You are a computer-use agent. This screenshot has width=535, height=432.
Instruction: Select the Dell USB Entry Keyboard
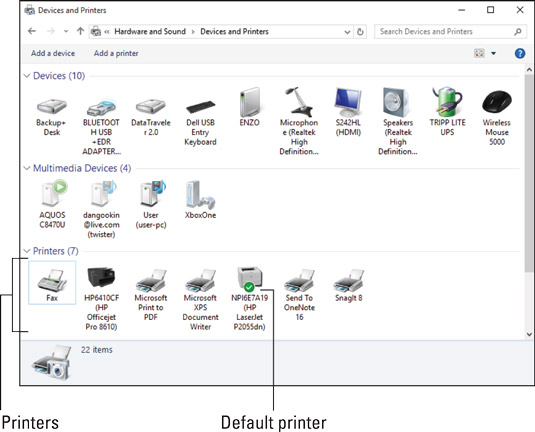click(x=200, y=108)
